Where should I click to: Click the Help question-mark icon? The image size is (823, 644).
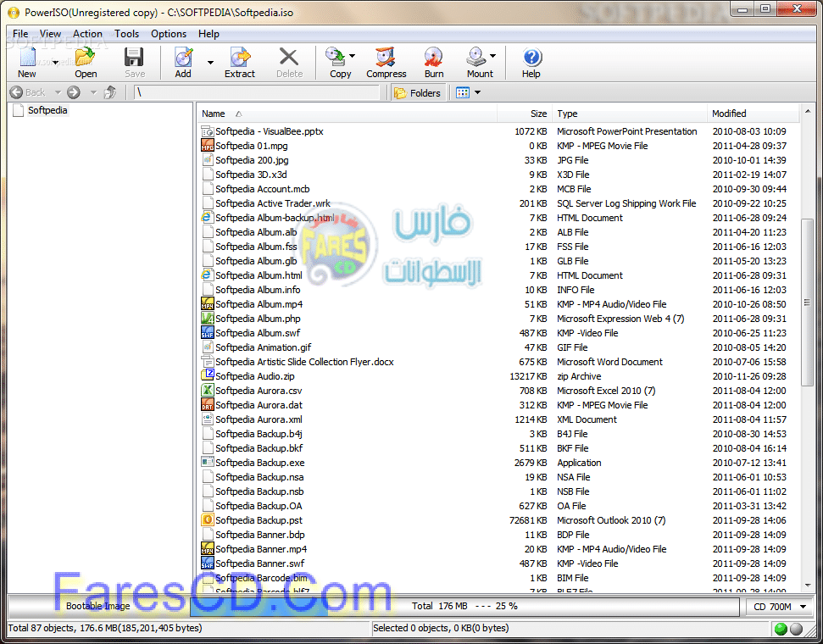coord(531,57)
